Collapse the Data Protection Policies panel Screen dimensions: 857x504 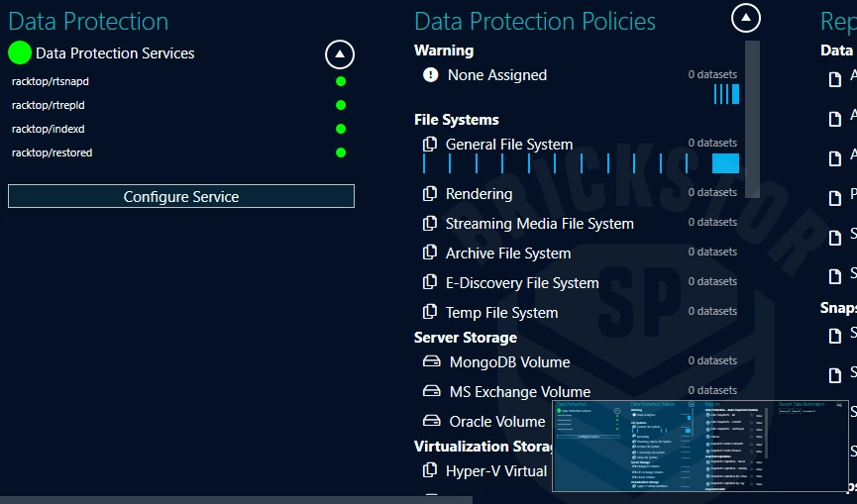click(x=746, y=18)
